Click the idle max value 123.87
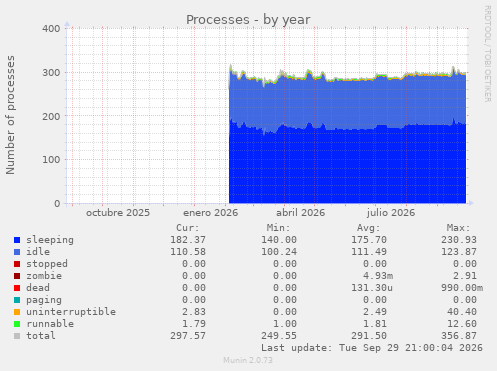 click(x=459, y=252)
